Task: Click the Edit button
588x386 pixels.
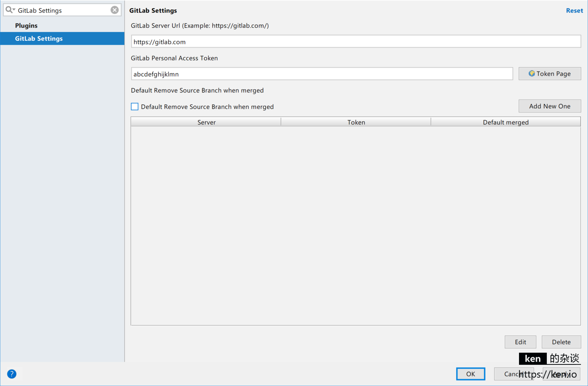Action: pos(520,342)
